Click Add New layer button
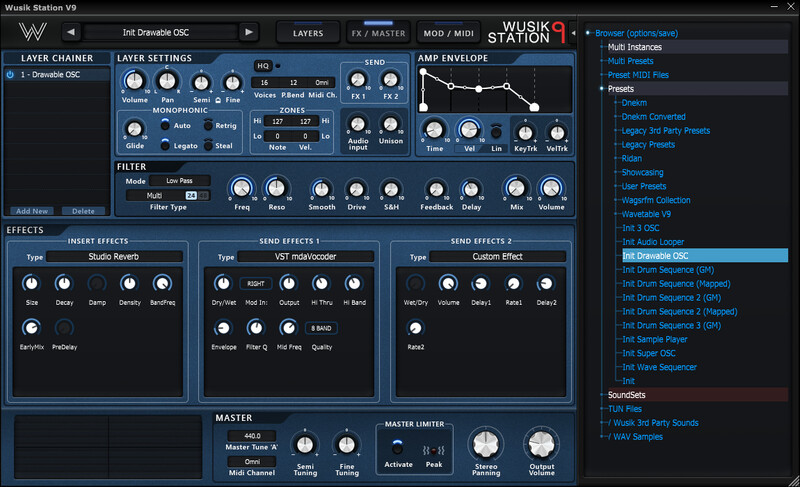The width and height of the screenshot is (800, 487). (x=32, y=211)
